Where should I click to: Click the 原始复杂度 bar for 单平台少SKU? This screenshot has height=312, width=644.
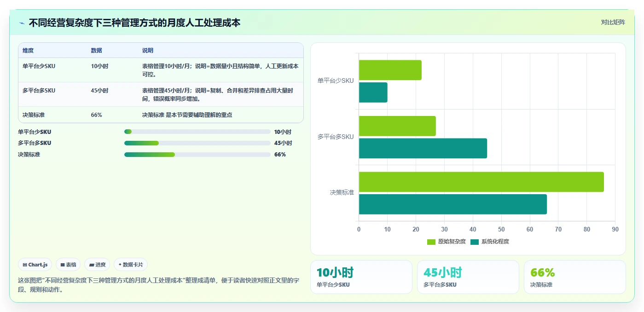click(390, 70)
